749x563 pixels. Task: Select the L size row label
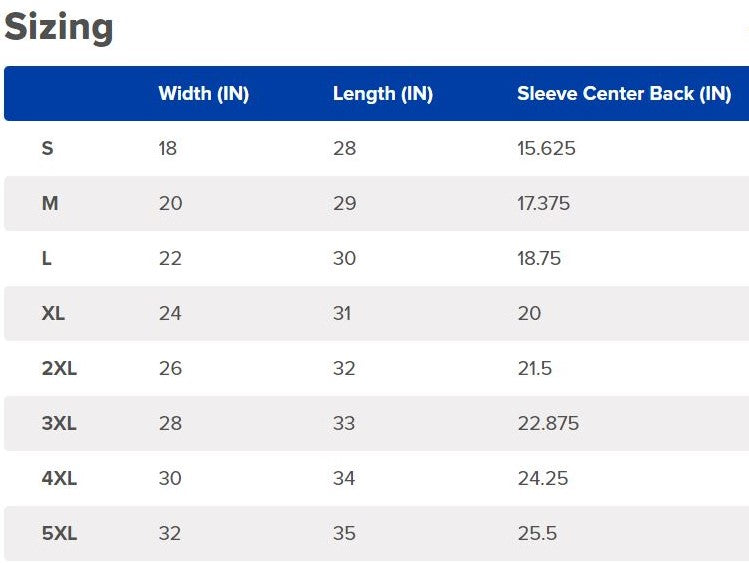coord(47,259)
